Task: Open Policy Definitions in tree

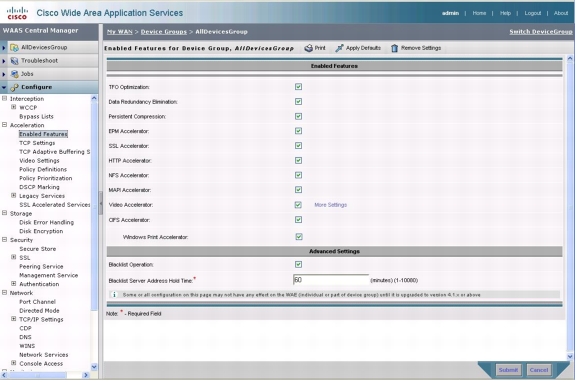Action: (43, 169)
